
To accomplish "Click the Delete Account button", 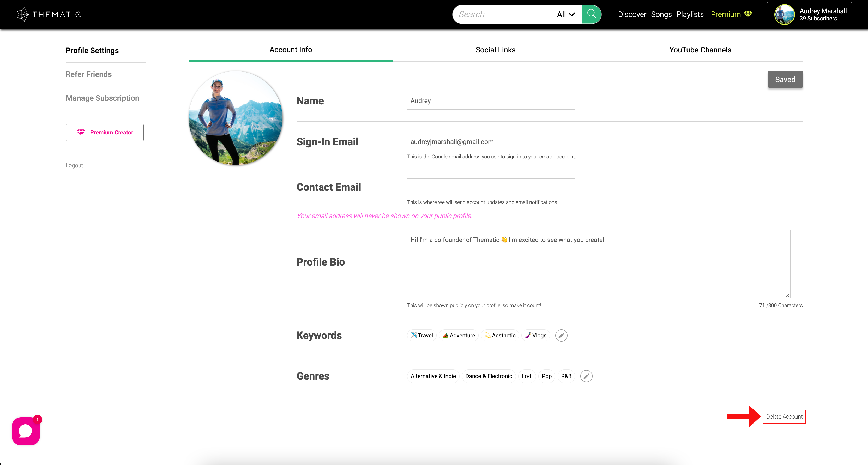I will click(x=783, y=416).
